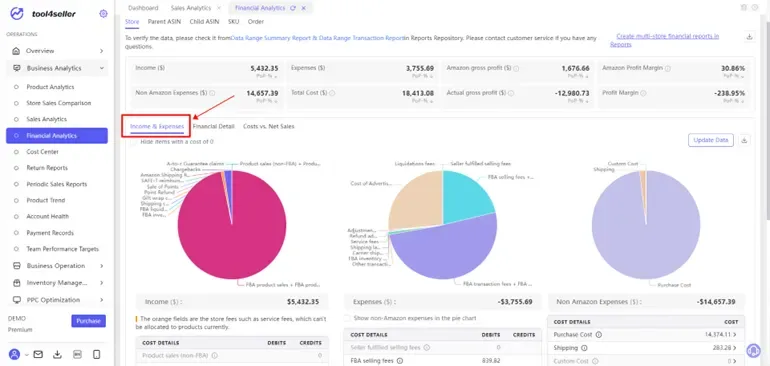Screen dimensions: 770x366
Task: Switch to Dashboard tab
Action: [x=143, y=8]
